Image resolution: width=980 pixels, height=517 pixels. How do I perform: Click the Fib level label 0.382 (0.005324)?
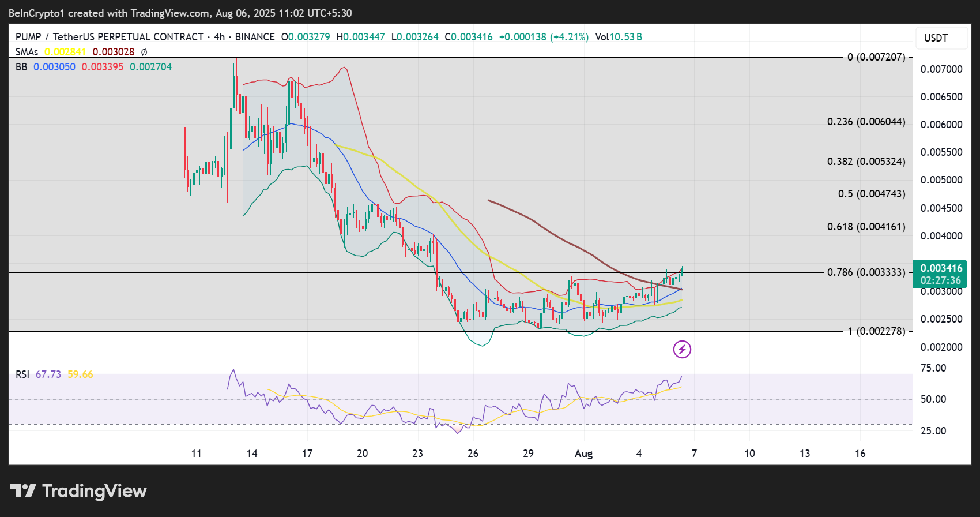(x=866, y=162)
